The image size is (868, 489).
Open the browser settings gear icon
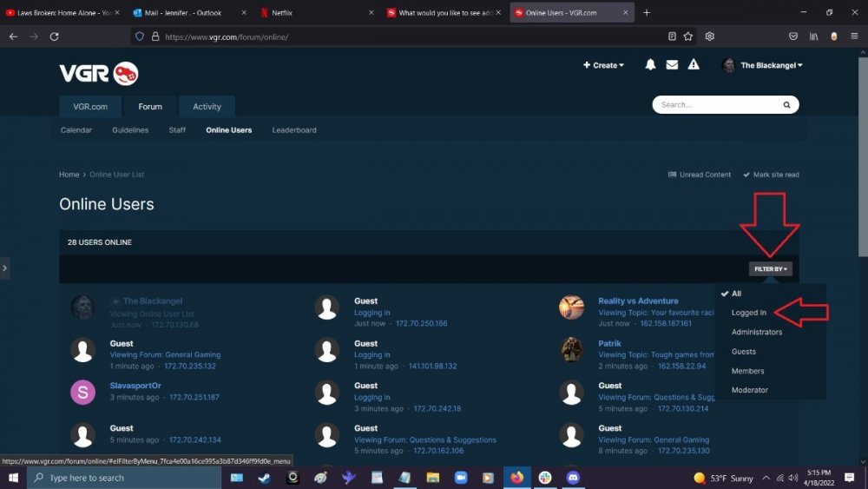click(710, 36)
